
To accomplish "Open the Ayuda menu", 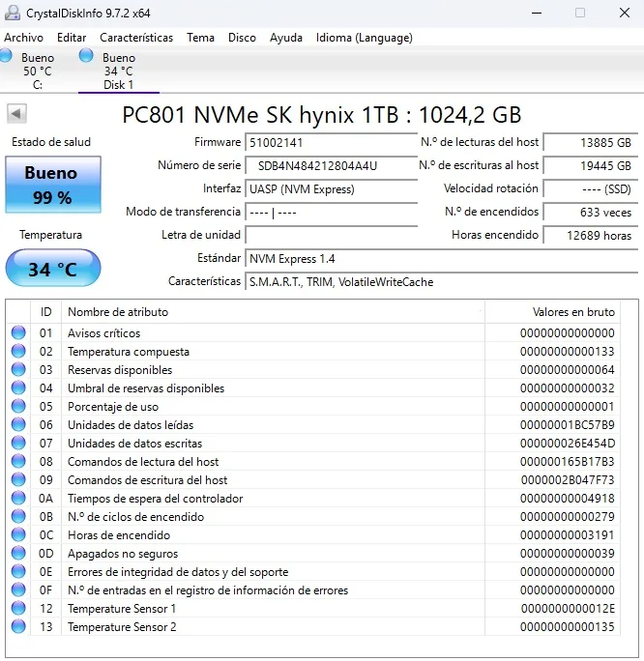I will tap(286, 38).
